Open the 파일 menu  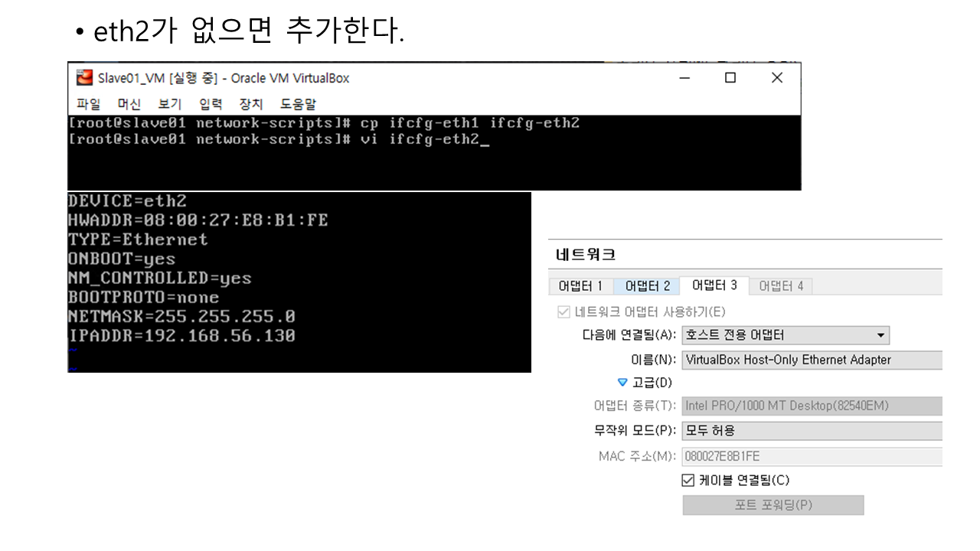[88, 104]
